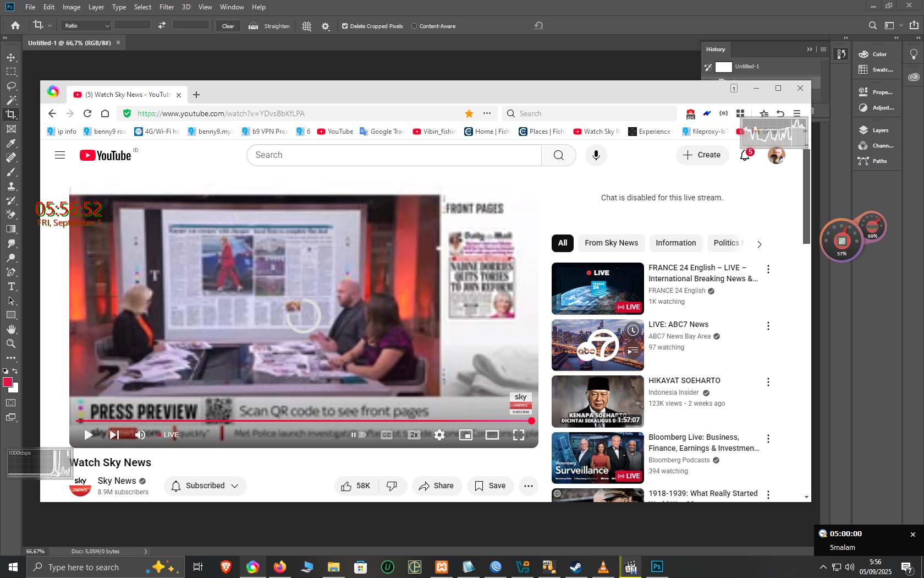Open the Ratio crop preset dropdown
This screenshot has width=924, height=578.
tap(86, 26)
